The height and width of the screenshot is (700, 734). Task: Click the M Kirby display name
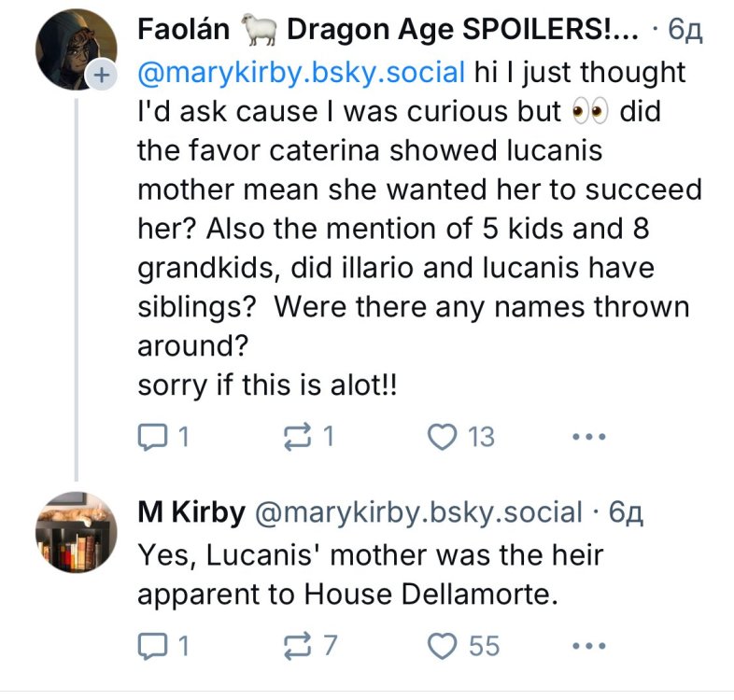coord(191,511)
